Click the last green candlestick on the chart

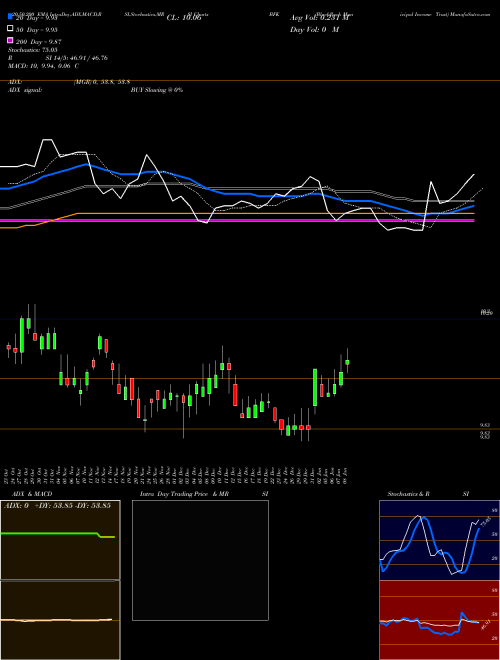click(347, 362)
